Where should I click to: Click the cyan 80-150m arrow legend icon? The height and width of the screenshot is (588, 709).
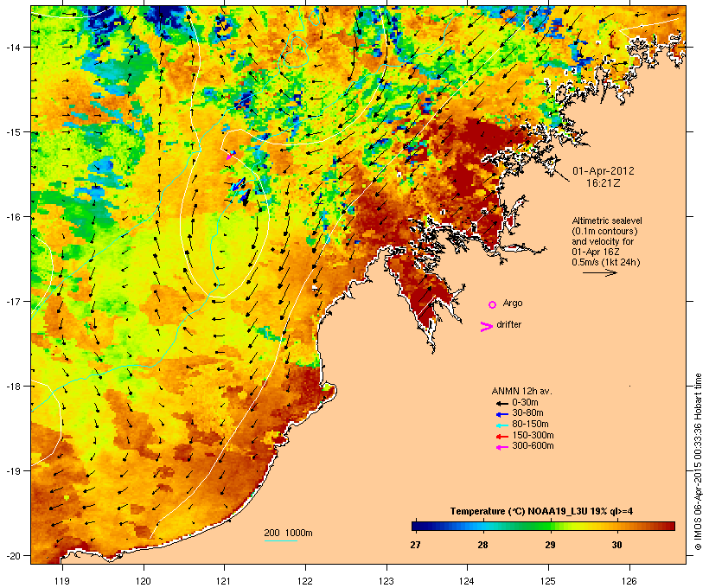pyautogui.click(x=501, y=425)
